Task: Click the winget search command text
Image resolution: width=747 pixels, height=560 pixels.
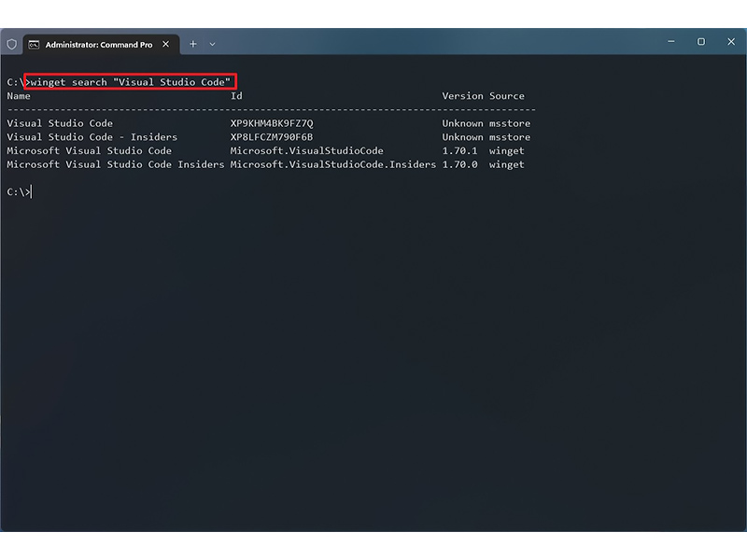Action: pos(131,82)
